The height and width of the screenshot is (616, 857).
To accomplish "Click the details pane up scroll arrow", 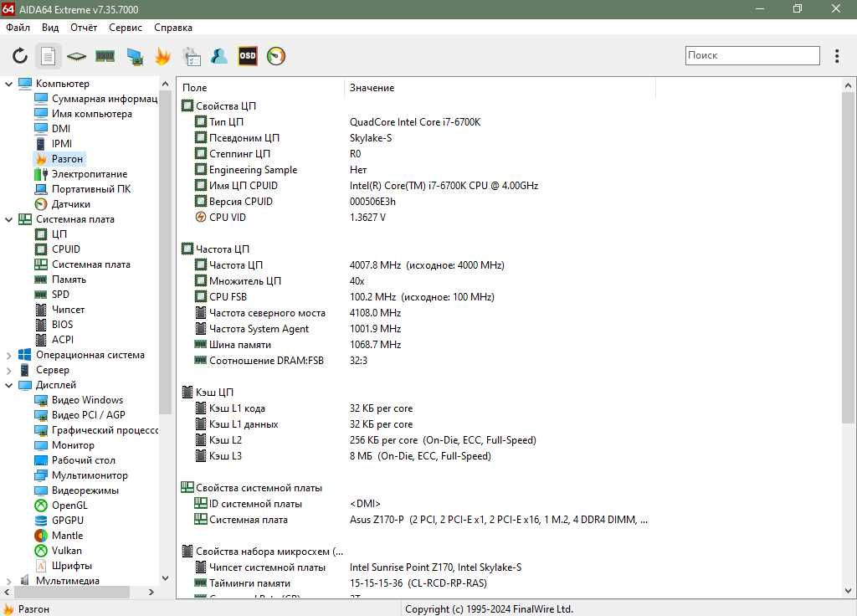I will 848,86.
